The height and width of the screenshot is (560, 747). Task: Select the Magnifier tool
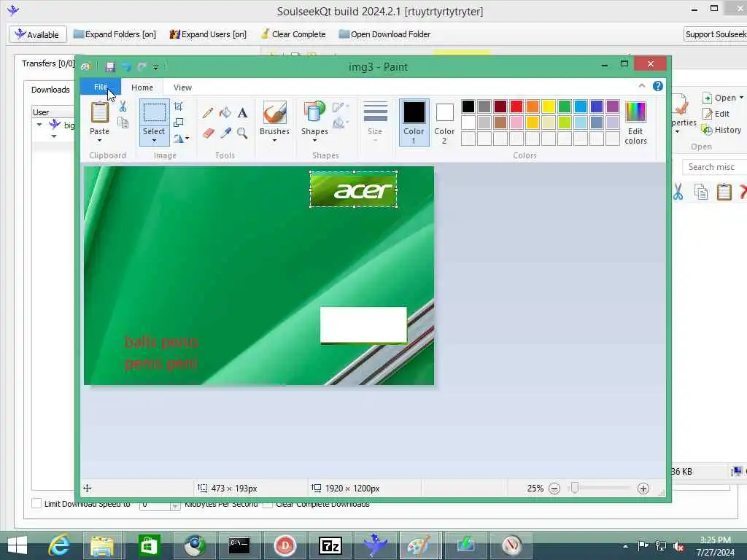click(242, 133)
